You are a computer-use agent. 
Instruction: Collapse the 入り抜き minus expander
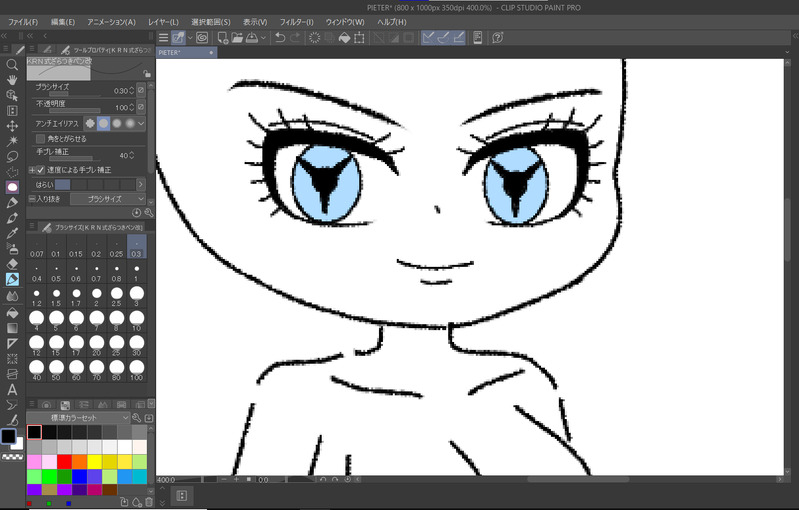(x=32, y=199)
